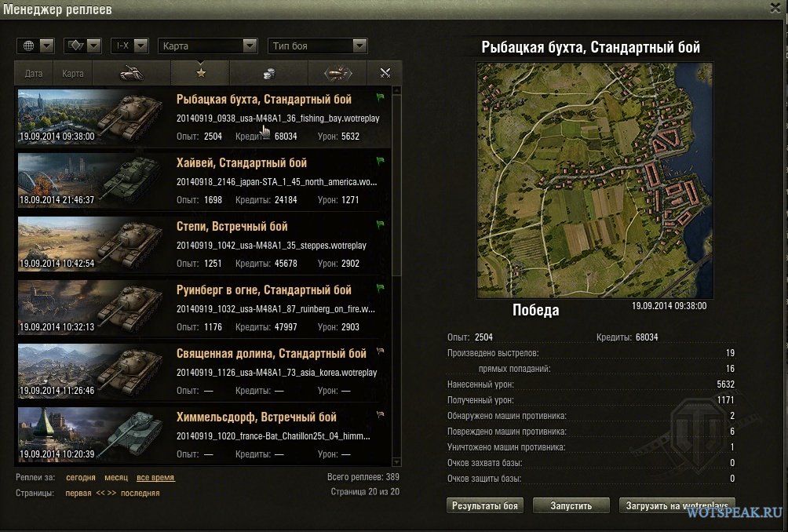Show replays for сегодня
Viewport: 788px width, 532px height.
pos(80,478)
